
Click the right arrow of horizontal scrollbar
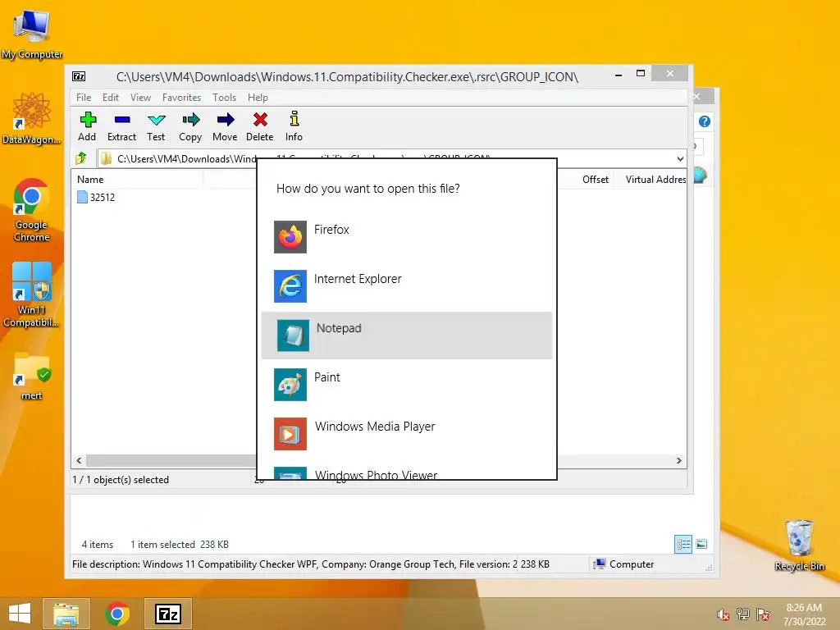[x=678, y=461]
